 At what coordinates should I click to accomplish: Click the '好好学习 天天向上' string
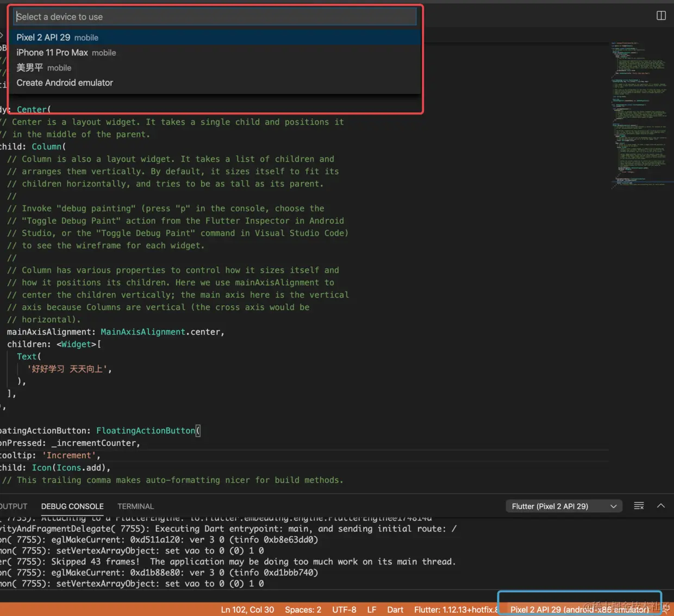(68, 369)
